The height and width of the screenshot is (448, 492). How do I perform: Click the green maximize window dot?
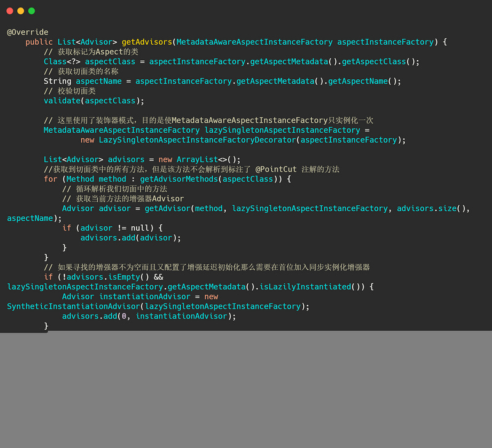[32, 11]
